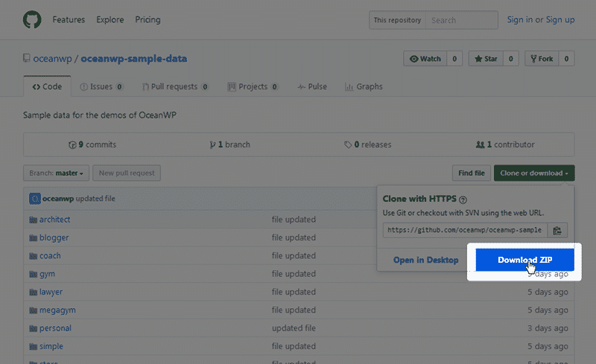This screenshot has height=364, width=596.
Task: Open the architect folder
Action: coord(54,220)
